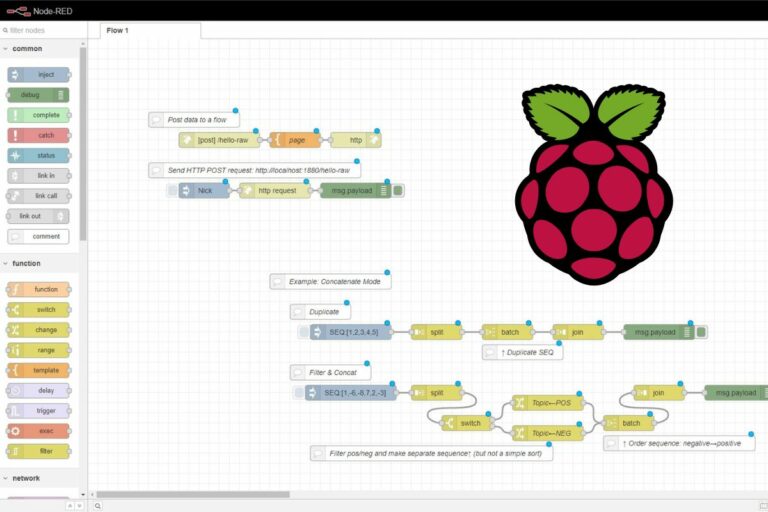This screenshot has height=512, width=768.
Task: Select the complete node in palette
Action: click(x=39, y=115)
